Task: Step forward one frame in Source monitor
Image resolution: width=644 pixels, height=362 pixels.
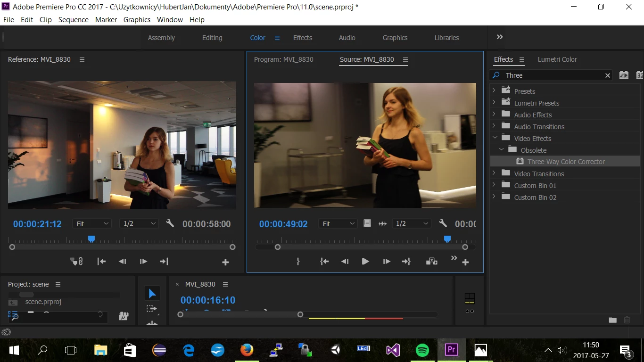Action: click(x=387, y=261)
